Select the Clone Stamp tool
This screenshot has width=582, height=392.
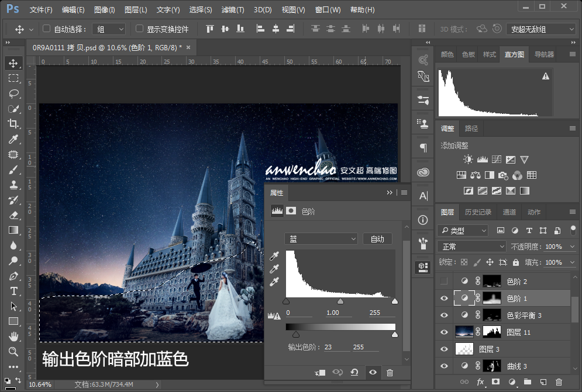(13, 185)
